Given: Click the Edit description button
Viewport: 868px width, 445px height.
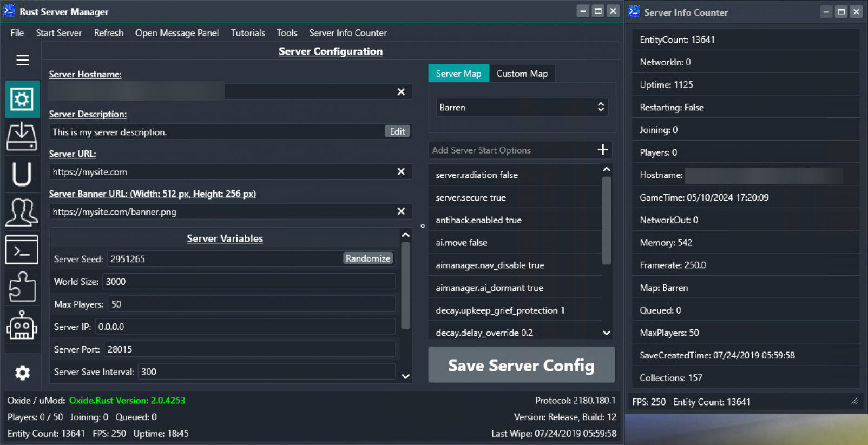Looking at the screenshot, I should pos(397,131).
